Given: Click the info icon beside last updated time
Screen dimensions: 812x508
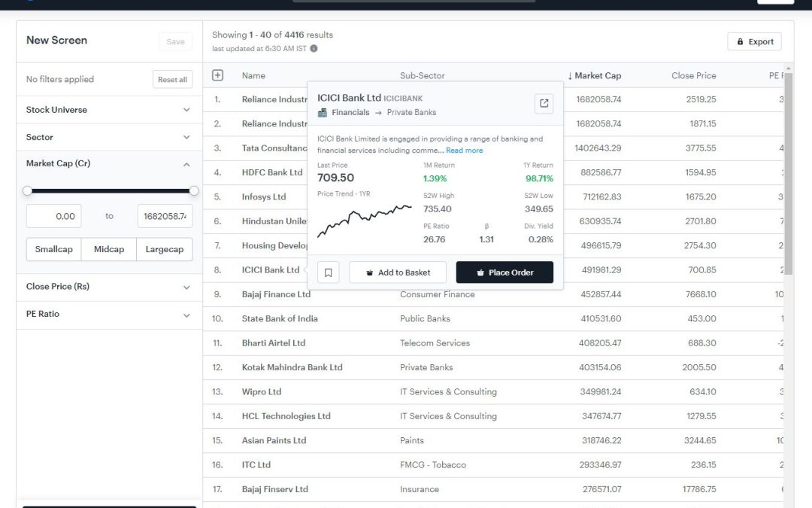Looking at the screenshot, I should coord(314,48).
